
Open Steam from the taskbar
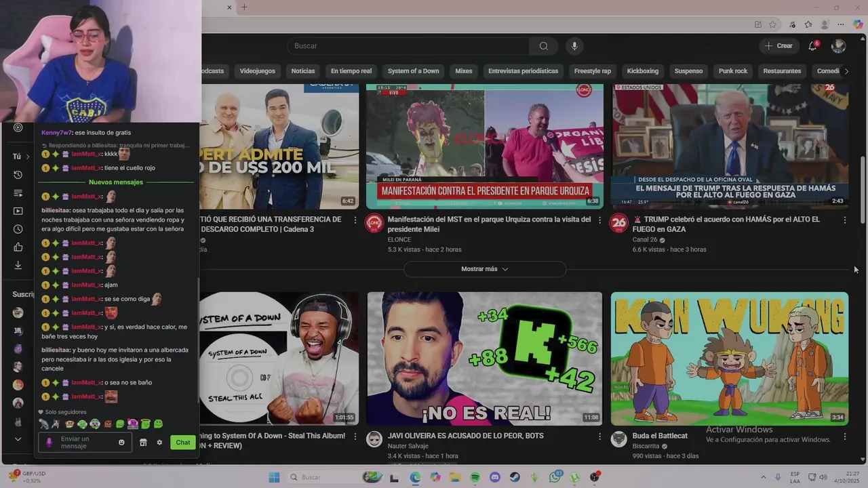(515, 477)
